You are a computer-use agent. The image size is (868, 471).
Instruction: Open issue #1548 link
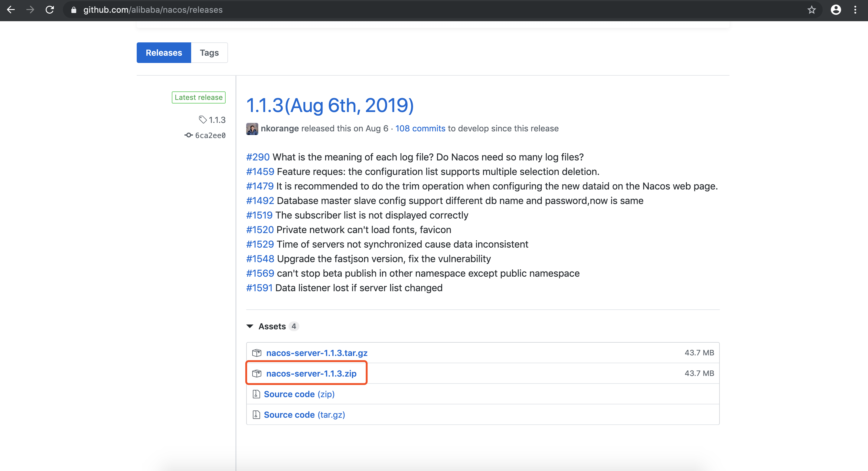pyautogui.click(x=260, y=259)
